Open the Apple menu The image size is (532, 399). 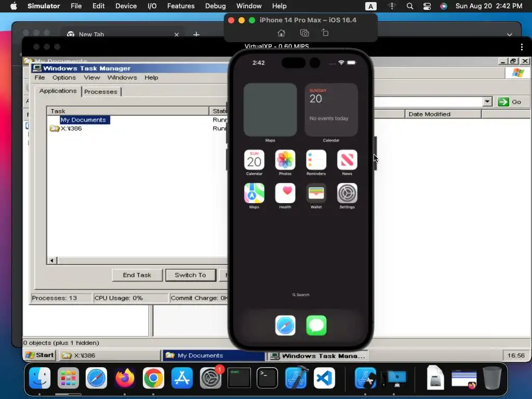14,6
